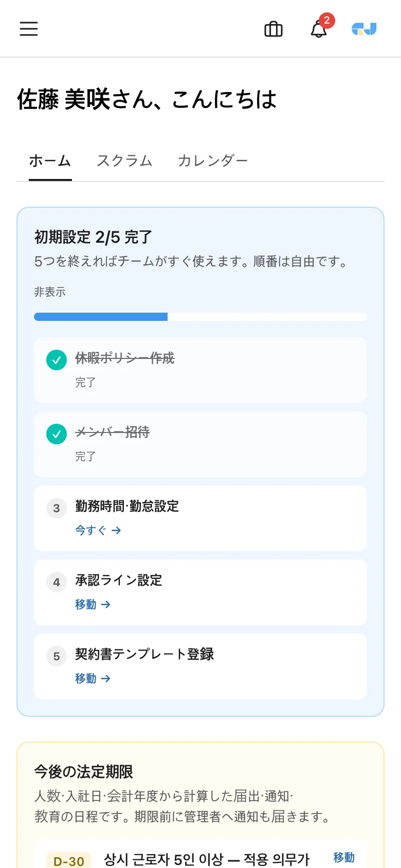Click 移動 link in D-30 deadline row

pos(344,857)
